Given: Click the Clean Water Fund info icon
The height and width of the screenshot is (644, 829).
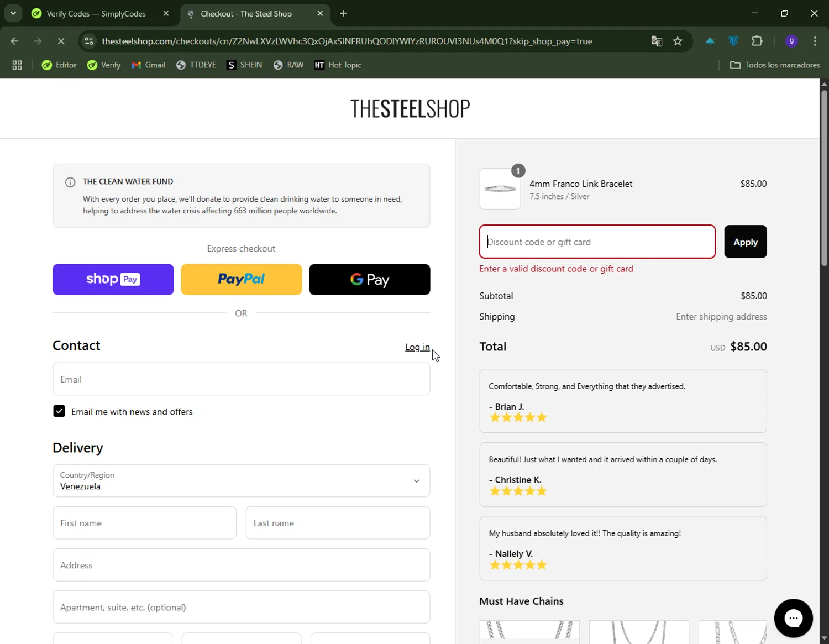Looking at the screenshot, I should point(70,182).
